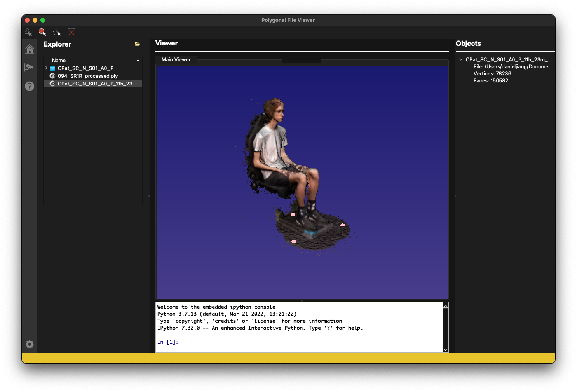
Task: Expand the CPat_SC_N_S01_A0_P folder
Action: pos(46,68)
